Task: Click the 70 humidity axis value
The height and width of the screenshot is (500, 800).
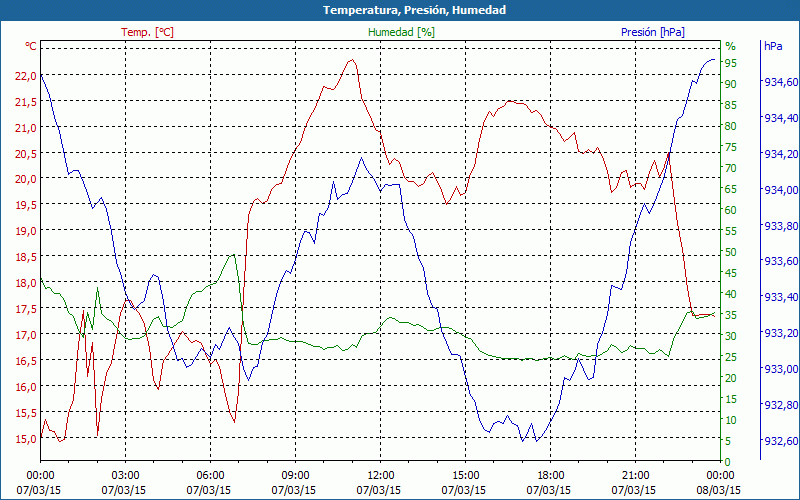Action: coord(731,168)
